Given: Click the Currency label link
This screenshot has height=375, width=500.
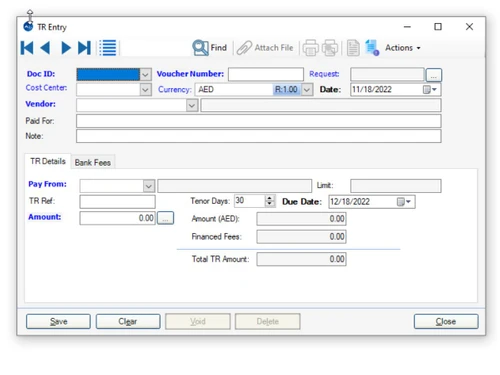Looking at the screenshot, I should tap(175, 89).
